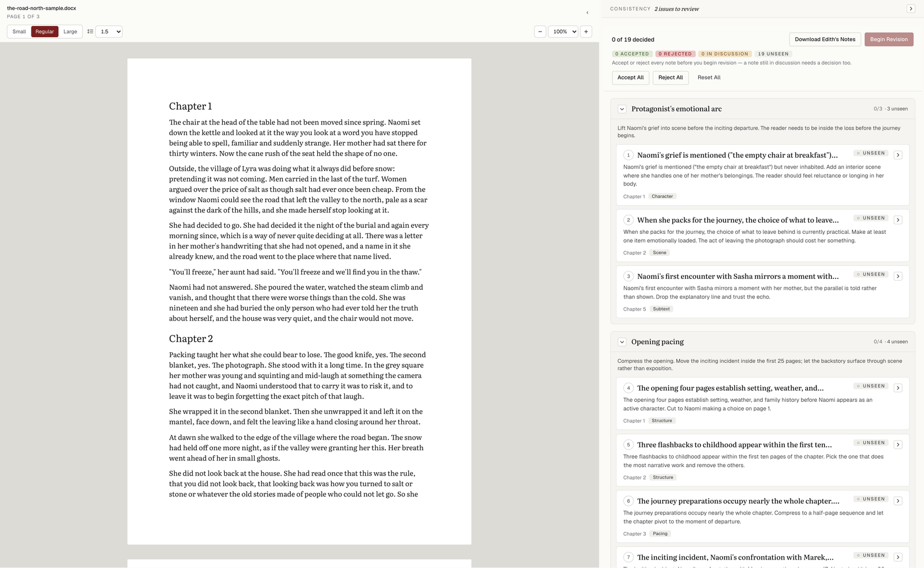Expand the Consistency panel with its right chevron
Image resolution: width=924 pixels, height=568 pixels.
tap(910, 8)
